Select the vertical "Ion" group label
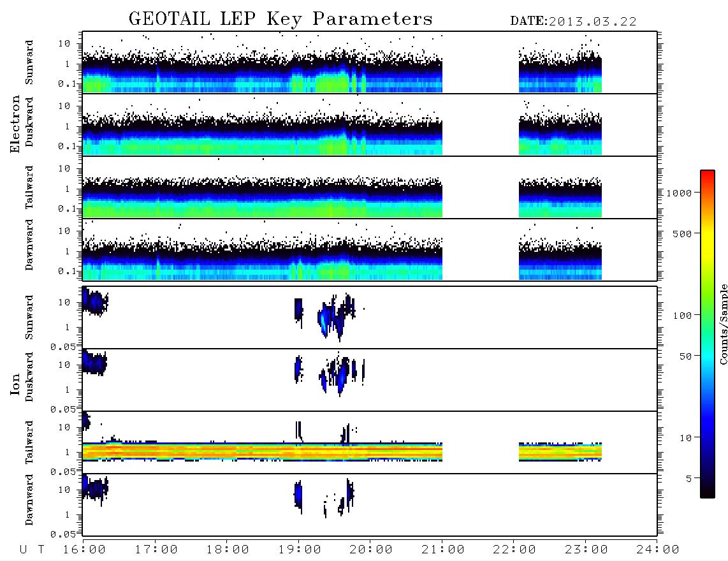Screen dimensions: 728x561 point(15,384)
